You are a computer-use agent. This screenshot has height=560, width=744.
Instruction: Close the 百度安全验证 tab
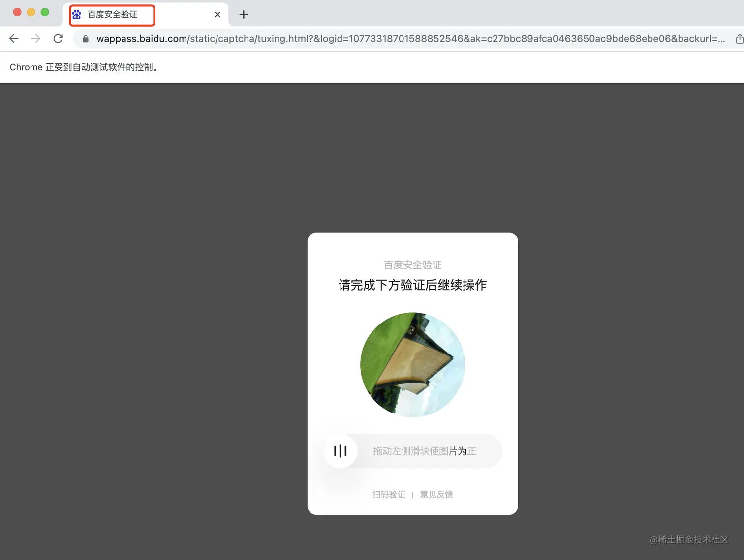[217, 15]
